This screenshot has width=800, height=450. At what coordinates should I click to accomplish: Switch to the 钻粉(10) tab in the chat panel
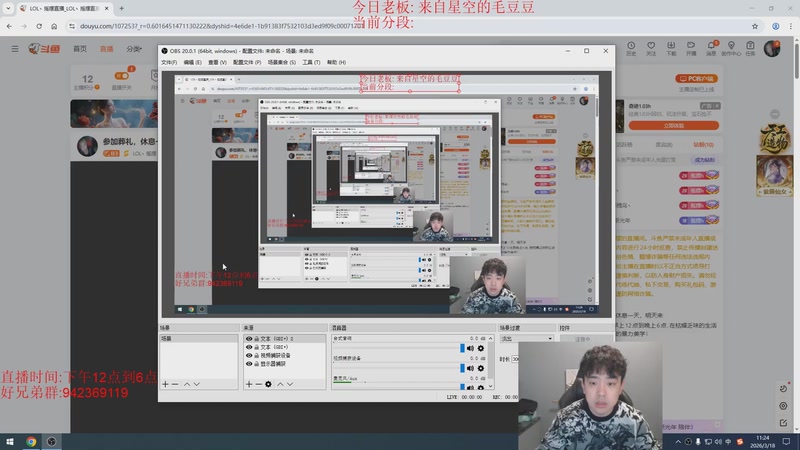[703, 145]
